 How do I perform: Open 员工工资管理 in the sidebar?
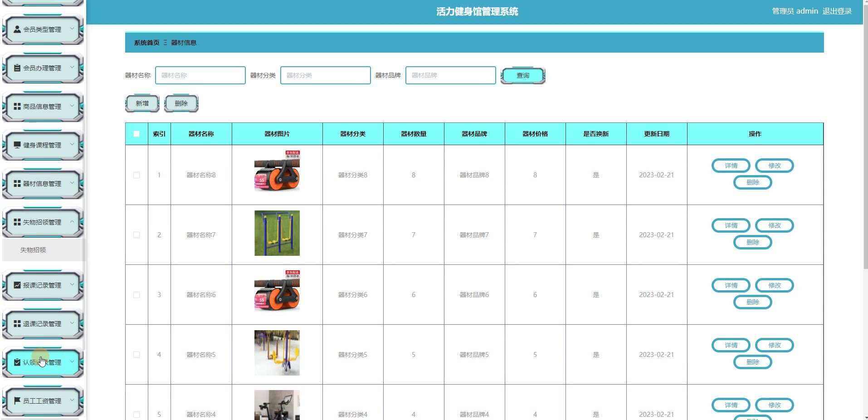pyautogui.click(x=43, y=401)
